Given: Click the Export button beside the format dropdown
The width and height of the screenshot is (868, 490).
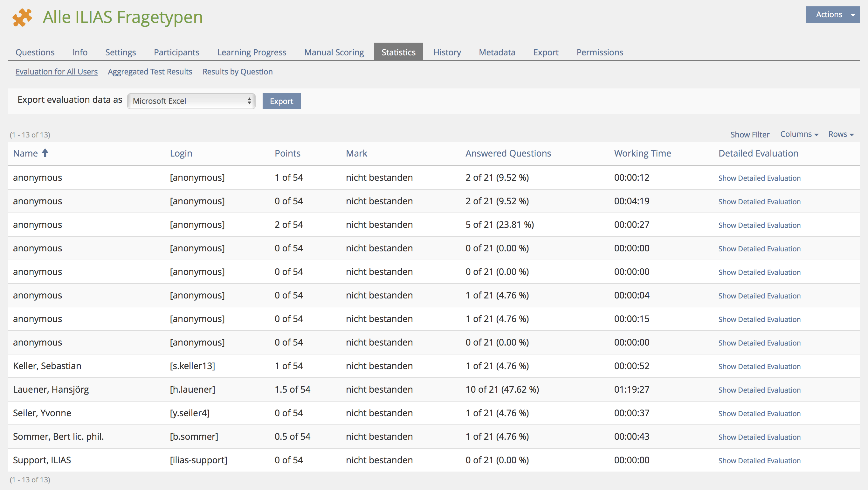Looking at the screenshot, I should [281, 101].
